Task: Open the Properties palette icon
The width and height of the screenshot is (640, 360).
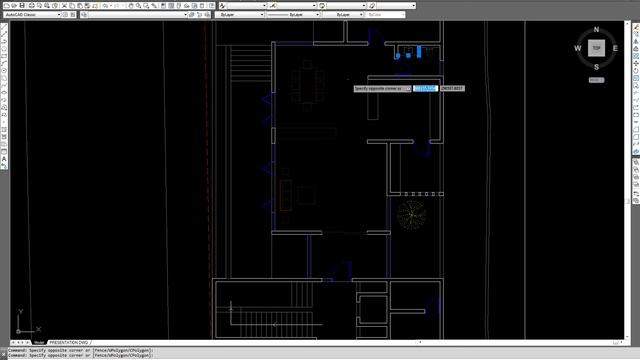Action: coord(163,6)
